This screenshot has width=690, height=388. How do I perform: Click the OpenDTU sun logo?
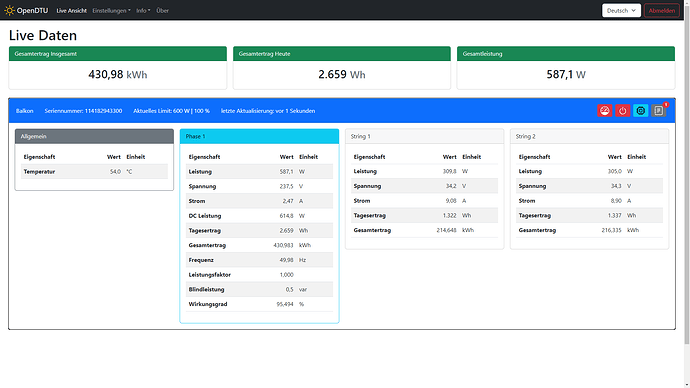coord(9,10)
